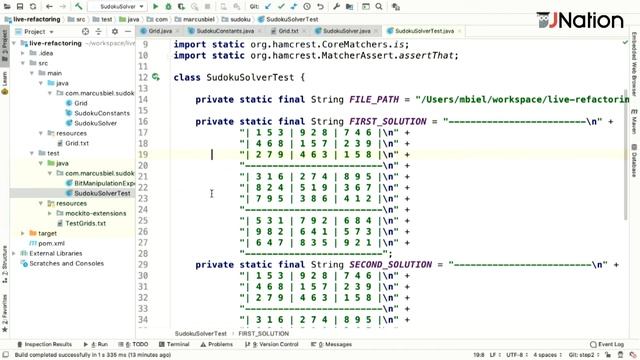Run with coverage icon
Image resolution: width=640 pixels, height=360 pixels.
pyautogui.click(x=181, y=7)
